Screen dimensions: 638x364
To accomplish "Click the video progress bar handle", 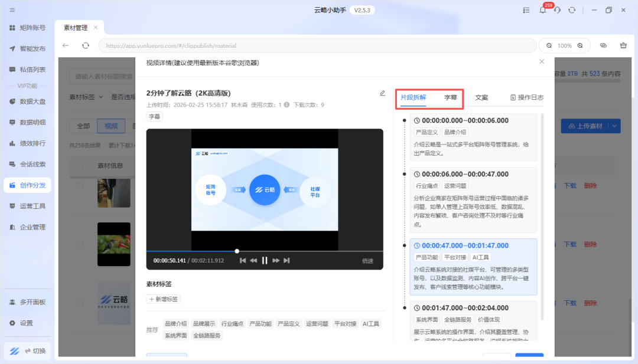I will click(237, 251).
